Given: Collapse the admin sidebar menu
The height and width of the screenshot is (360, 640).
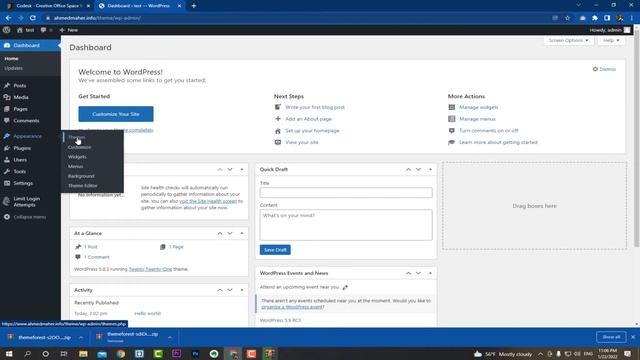Looking at the screenshot, I should point(29,217).
